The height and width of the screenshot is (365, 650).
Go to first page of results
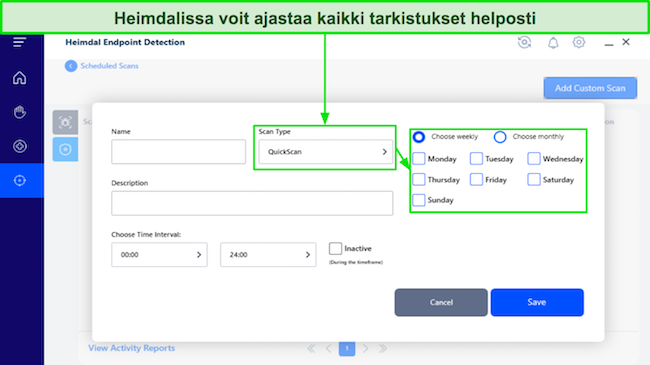coord(311,348)
